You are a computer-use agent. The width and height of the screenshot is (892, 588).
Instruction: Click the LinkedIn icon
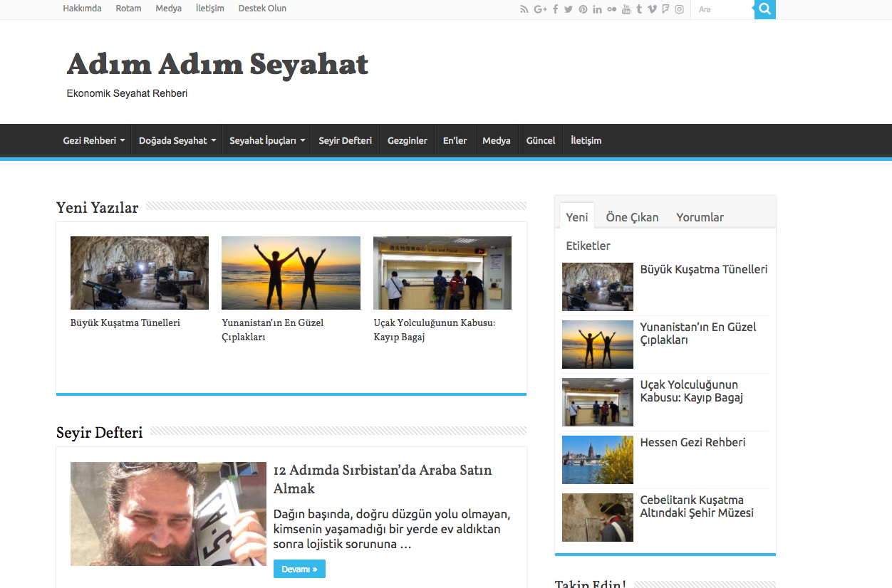pyautogui.click(x=598, y=9)
